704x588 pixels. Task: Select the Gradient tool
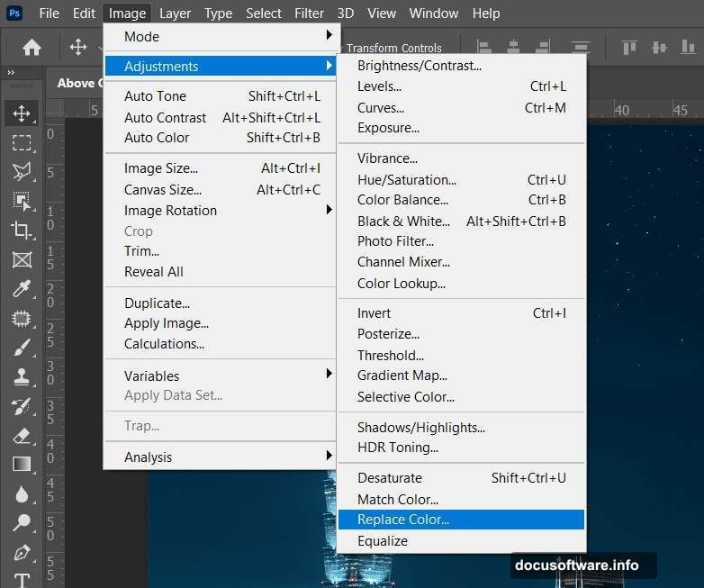tap(22, 465)
